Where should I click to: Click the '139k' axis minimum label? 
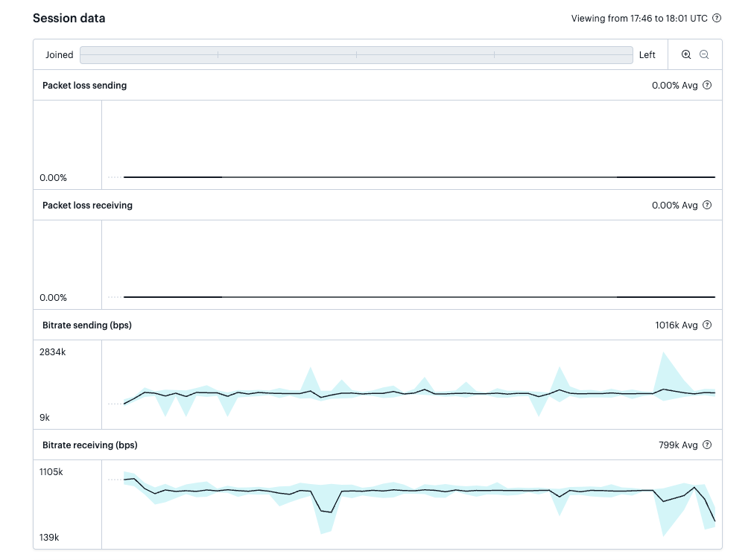(x=49, y=538)
